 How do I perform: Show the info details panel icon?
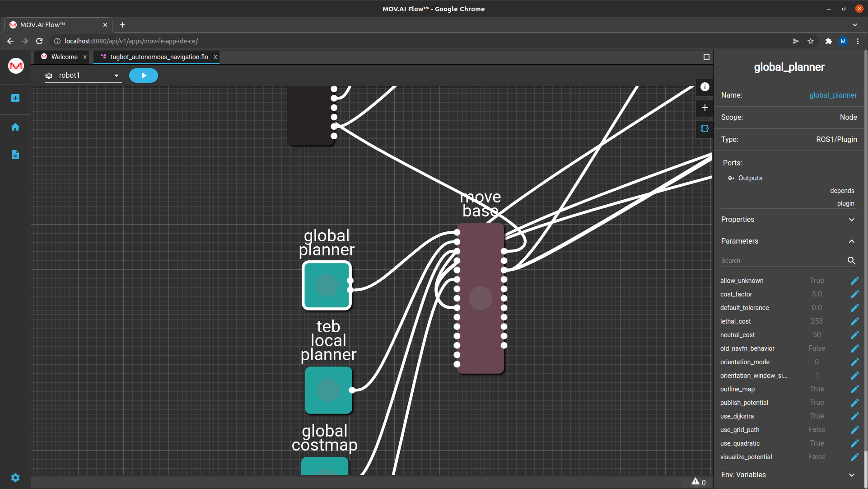705,87
